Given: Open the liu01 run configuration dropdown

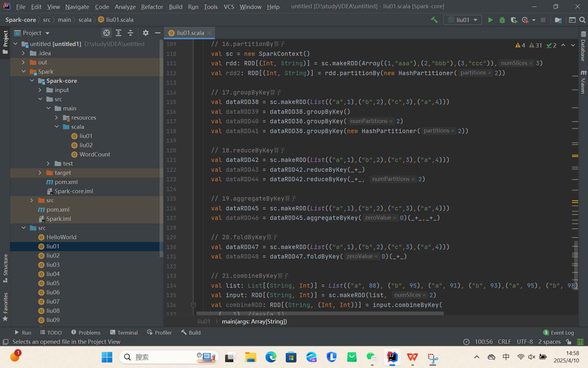Looking at the screenshot, I should [x=463, y=20].
